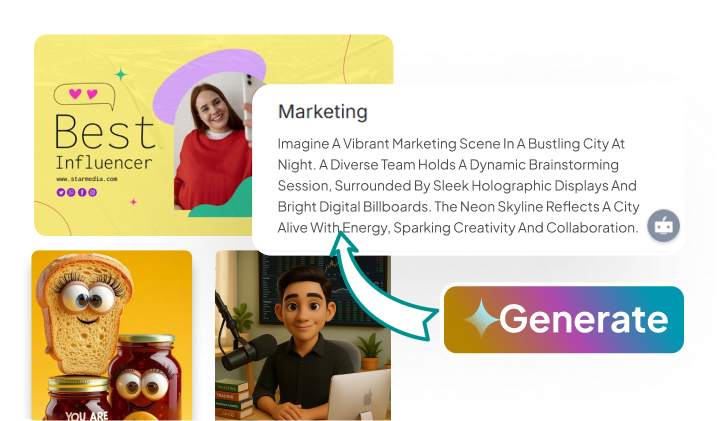The image size is (717, 421).
Task: Click the robot assistant icon
Action: [x=663, y=226]
